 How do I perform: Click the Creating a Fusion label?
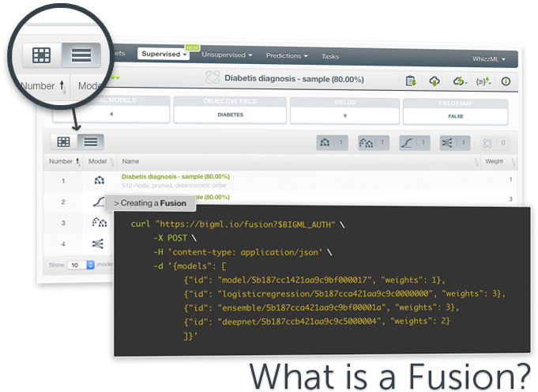pyautogui.click(x=150, y=203)
